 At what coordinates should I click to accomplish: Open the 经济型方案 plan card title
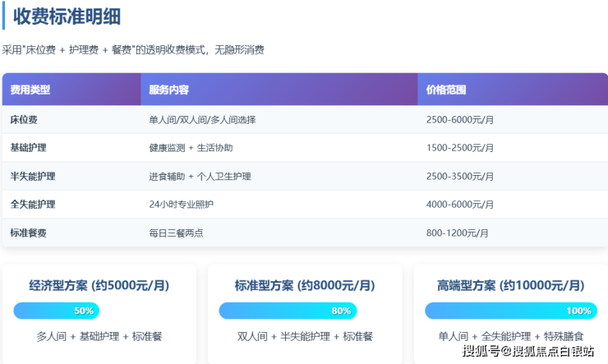(99, 286)
